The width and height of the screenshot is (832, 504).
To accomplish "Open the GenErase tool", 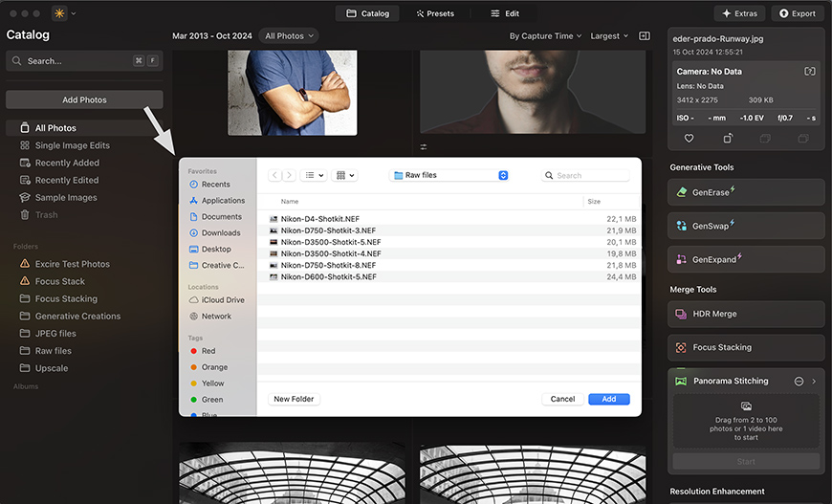I will [x=746, y=192].
